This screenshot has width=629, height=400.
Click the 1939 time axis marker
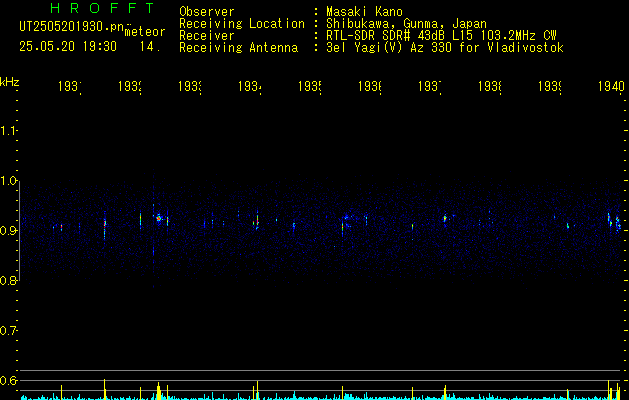(550, 86)
